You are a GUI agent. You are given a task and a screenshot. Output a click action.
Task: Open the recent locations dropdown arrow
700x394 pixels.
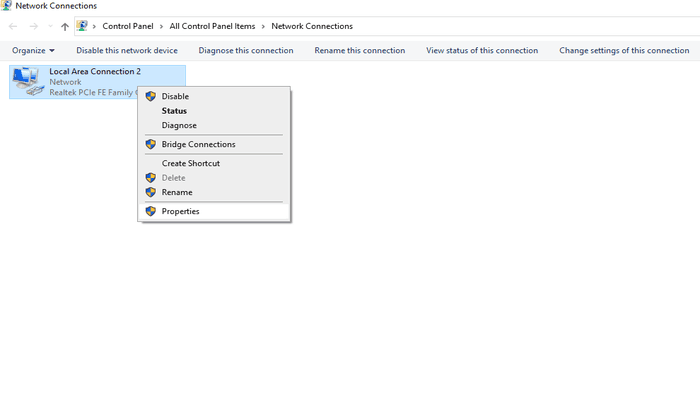(x=50, y=26)
